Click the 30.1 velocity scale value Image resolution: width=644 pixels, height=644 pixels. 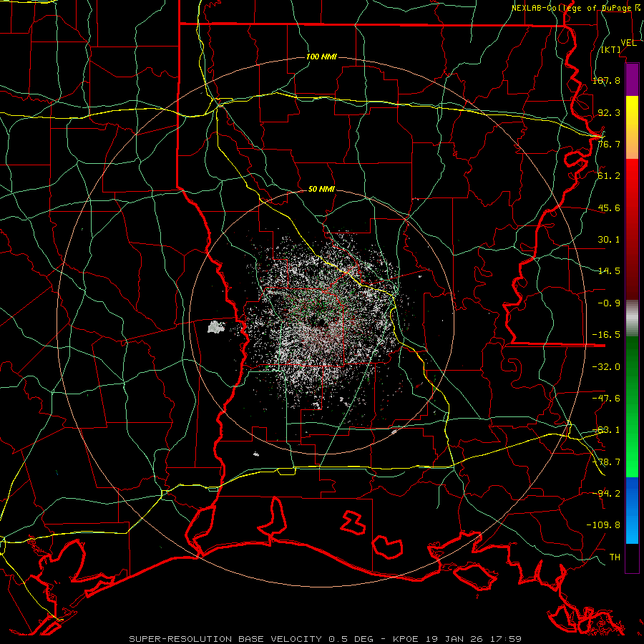pyautogui.click(x=609, y=240)
